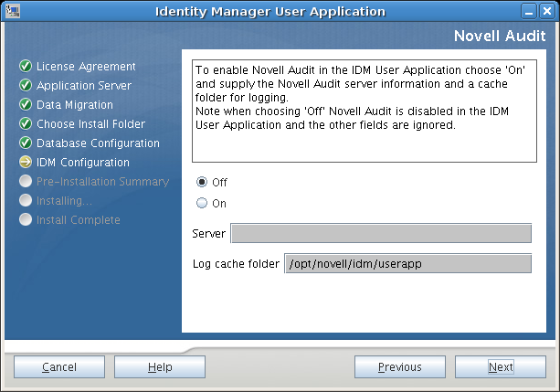The width and height of the screenshot is (560, 392).
Task: Open the window menu icon in title bar
Action: [13, 11]
